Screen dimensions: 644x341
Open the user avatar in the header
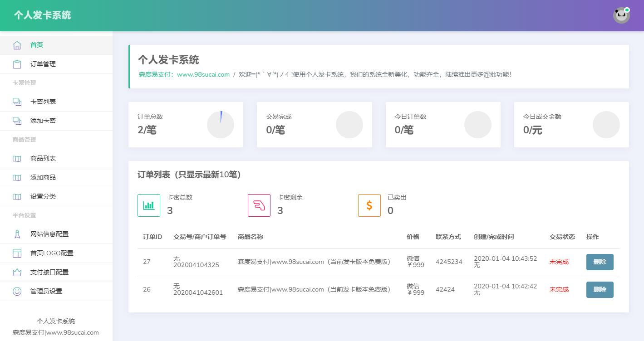click(x=621, y=15)
